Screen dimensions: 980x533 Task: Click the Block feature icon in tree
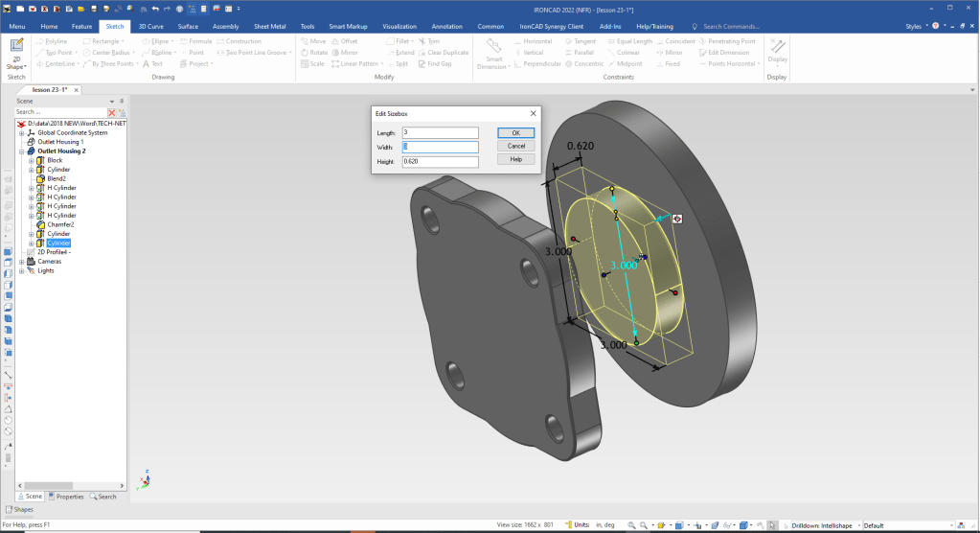pos(40,160)
